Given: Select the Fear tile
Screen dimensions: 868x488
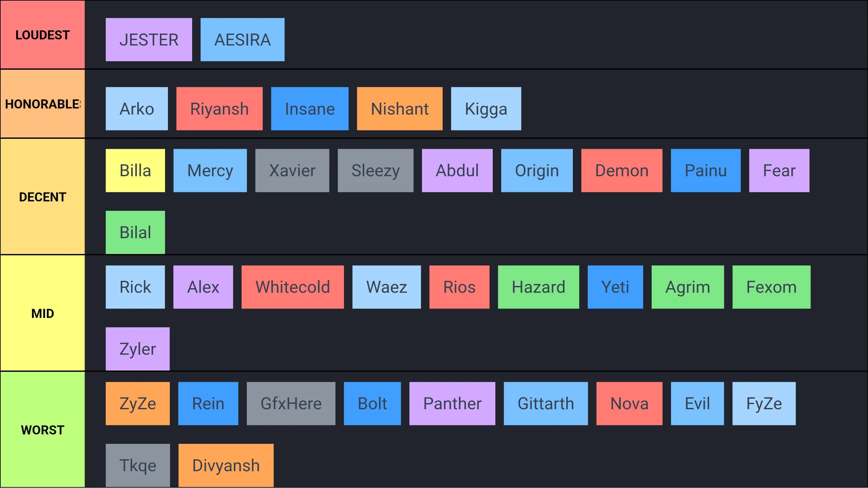Looking at the screenshot, I should 779,171.
